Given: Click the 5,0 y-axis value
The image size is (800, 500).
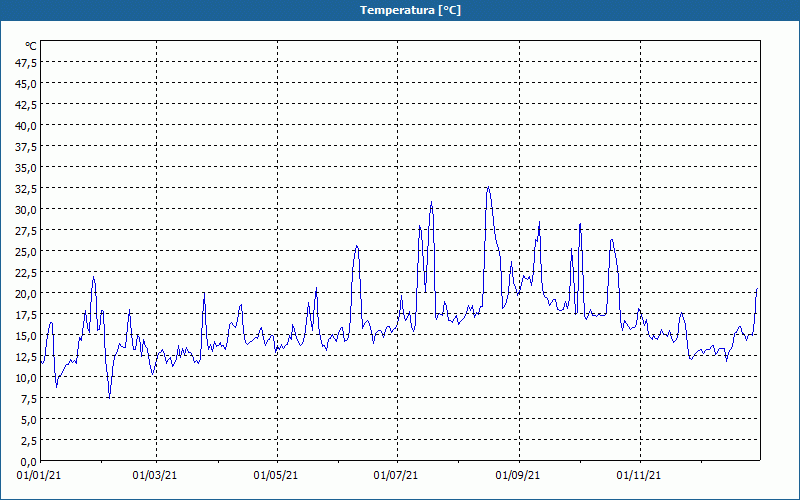Looking at the screenshot, I should [x=29, y=420].
